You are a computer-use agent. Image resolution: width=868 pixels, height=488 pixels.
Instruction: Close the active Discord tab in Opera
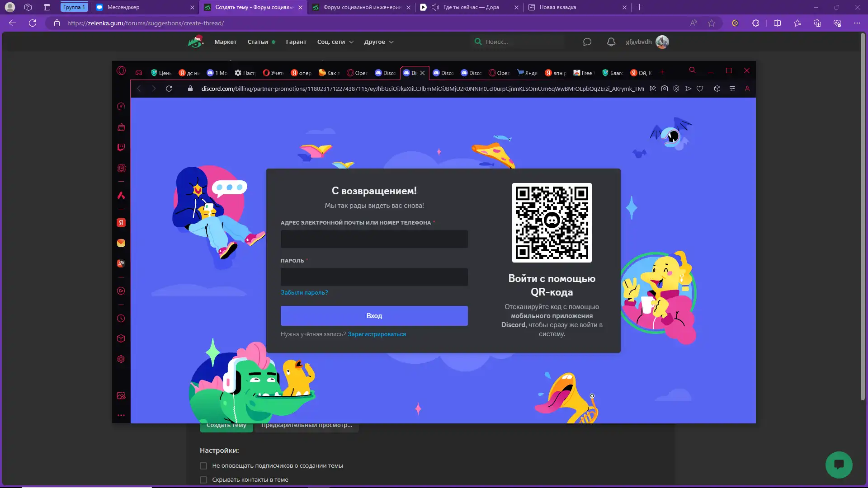point(422,73)
